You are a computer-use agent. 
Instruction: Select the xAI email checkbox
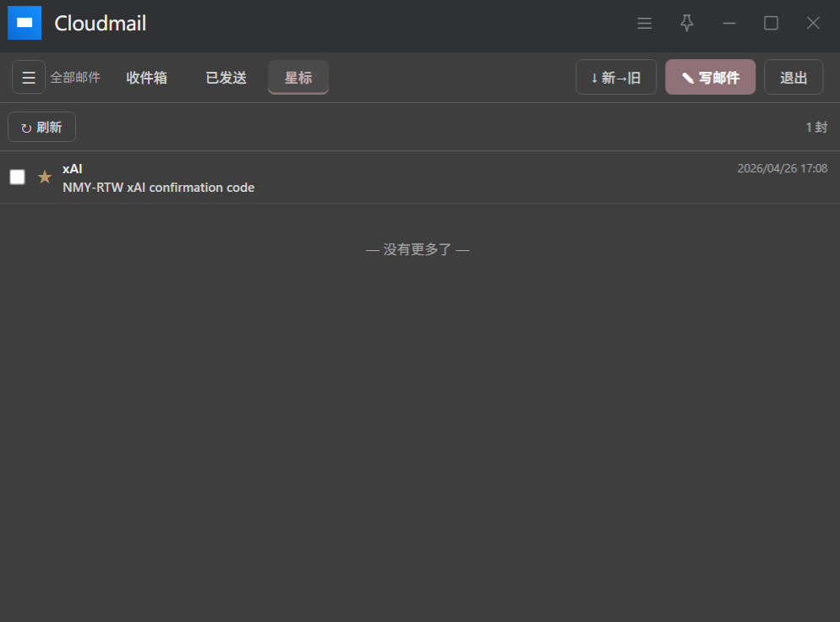tap(17, 177)
